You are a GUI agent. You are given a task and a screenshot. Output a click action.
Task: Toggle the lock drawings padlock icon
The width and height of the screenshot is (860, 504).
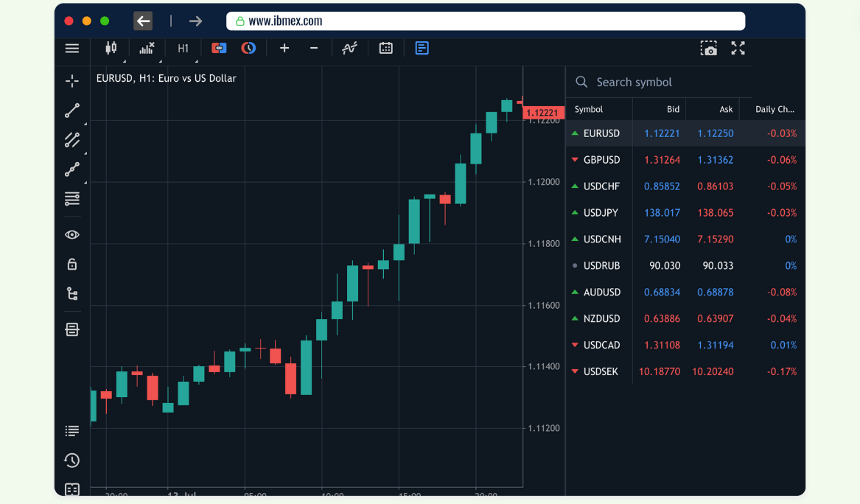click(71, 265)
